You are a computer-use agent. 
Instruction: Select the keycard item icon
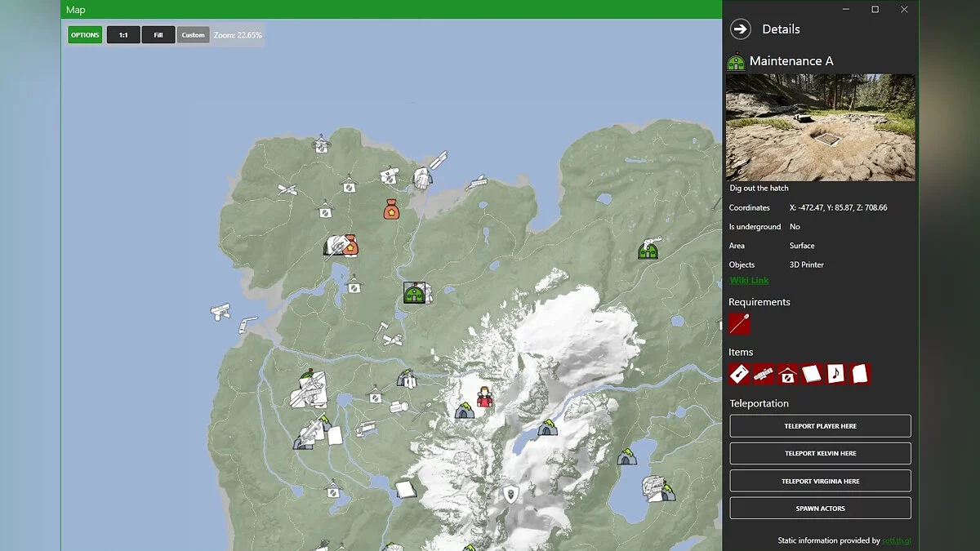click(739, 374)
